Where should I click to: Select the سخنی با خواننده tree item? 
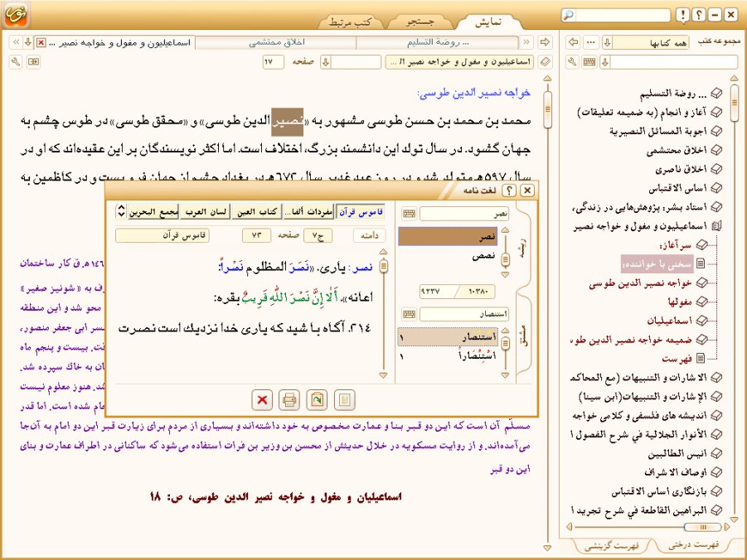pyautogui.click(x=657, y=263)
